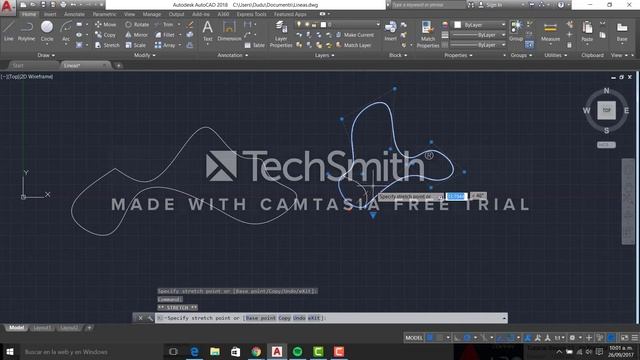This screenshot has height=360, width=640.
Task: Open the ByLayer lineweight dropdown
Action: tap(480, 35)
